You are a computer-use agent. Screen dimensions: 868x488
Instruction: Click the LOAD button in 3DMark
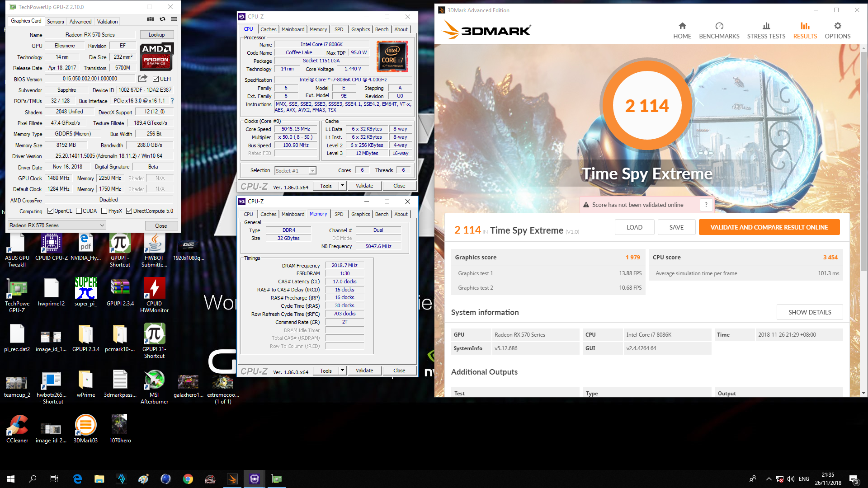click(x=634, y=227)
